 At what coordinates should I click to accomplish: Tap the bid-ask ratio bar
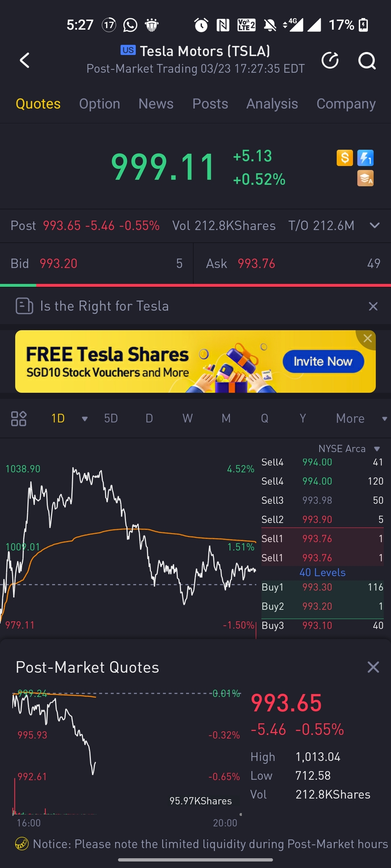[195, 285]
